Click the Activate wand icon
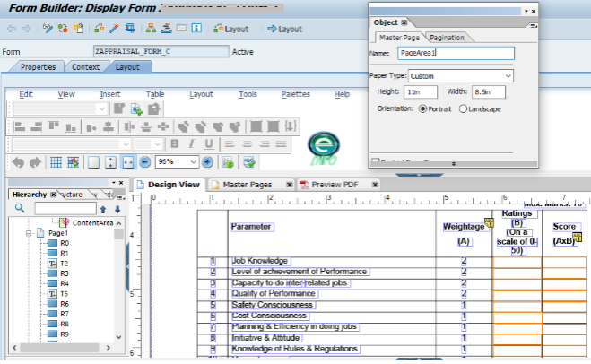This screenshot has height=364, width=591. point(114,29)
